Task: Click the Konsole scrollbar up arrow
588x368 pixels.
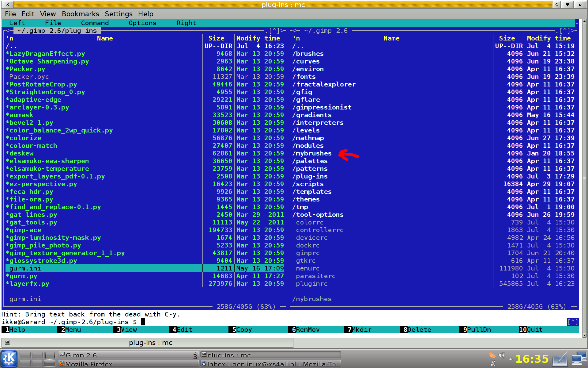Action: click(x=585, y=21)
